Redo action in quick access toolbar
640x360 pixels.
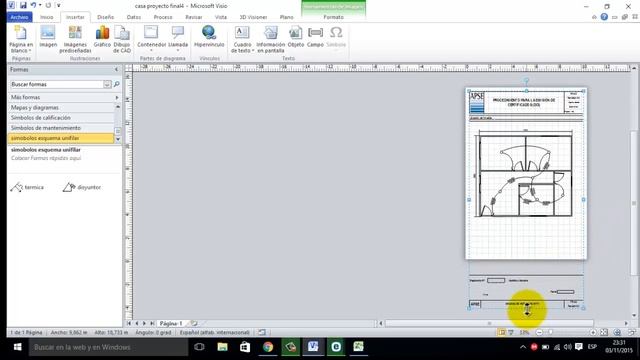[48, 6]
